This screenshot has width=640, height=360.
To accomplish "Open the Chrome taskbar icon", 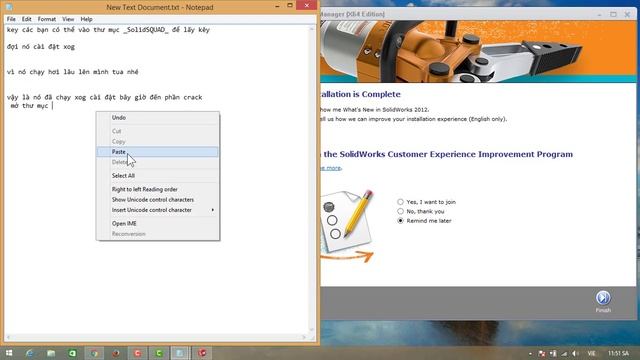I will 94,353.
